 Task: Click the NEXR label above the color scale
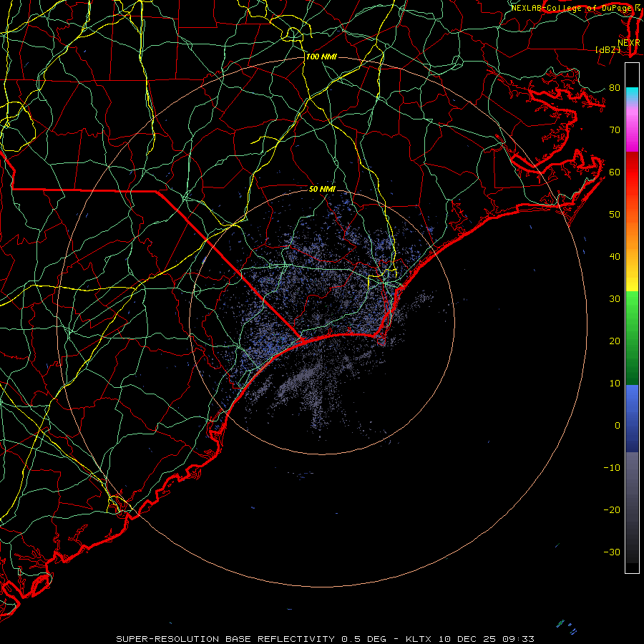[629, 43]
